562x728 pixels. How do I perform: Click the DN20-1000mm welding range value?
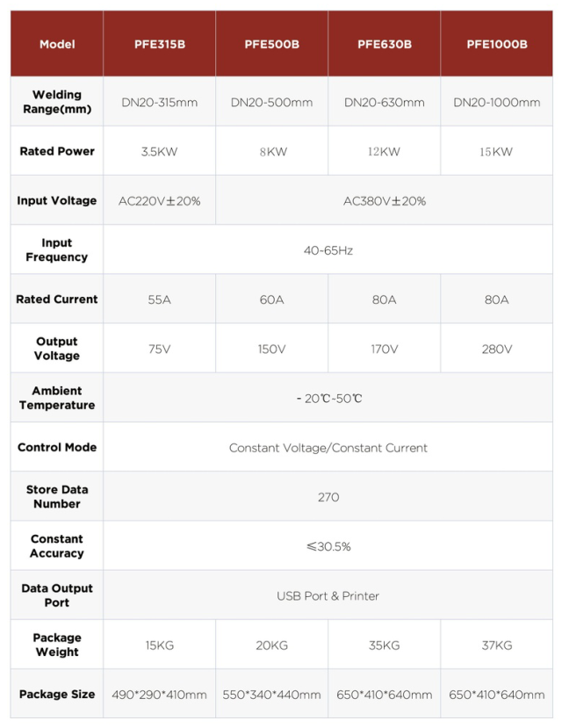click(x=496, y=103)
